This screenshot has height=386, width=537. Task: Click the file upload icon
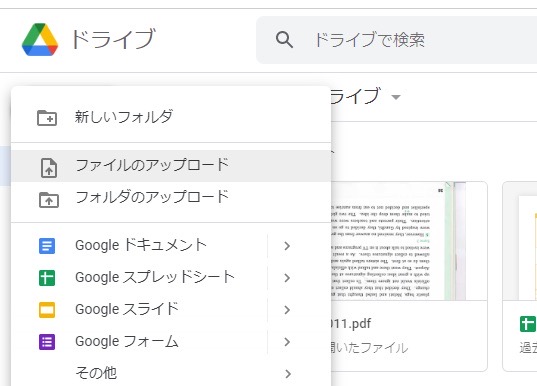pyautogui.click(x=49, y=168)
